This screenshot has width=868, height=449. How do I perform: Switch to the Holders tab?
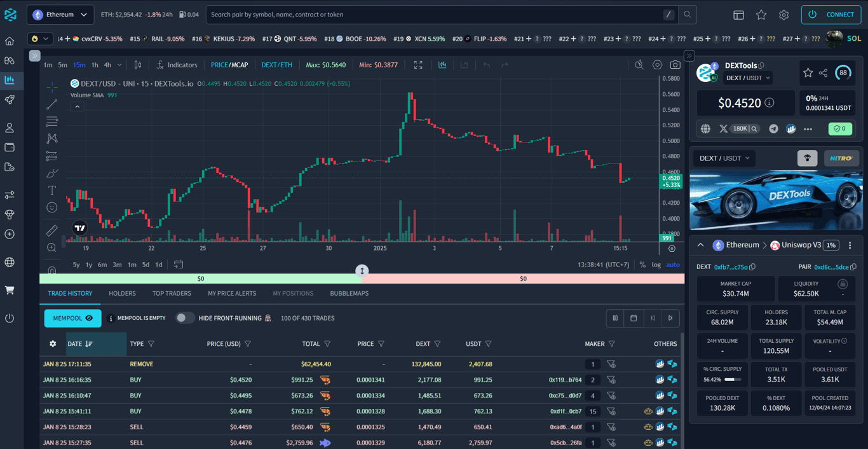click(122, 293)
